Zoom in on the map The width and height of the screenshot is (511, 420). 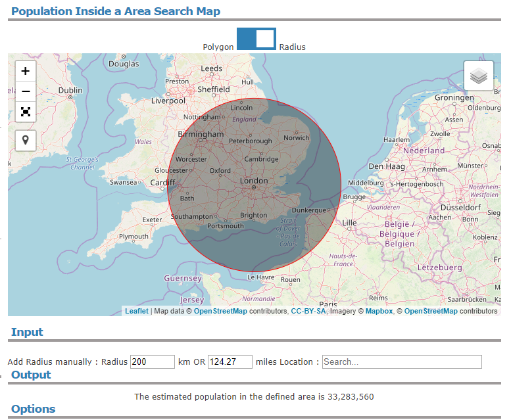26,72
